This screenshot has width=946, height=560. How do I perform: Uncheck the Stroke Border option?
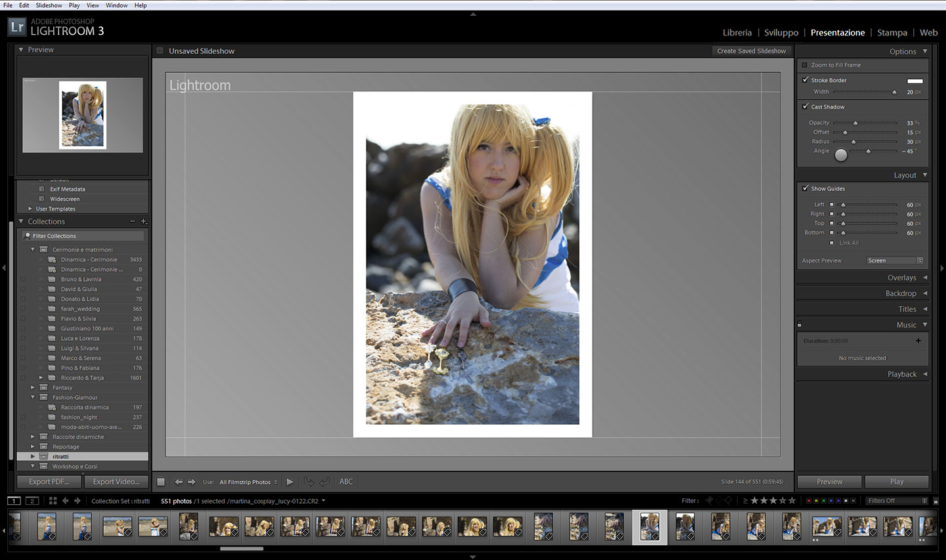tap(805, 80)
